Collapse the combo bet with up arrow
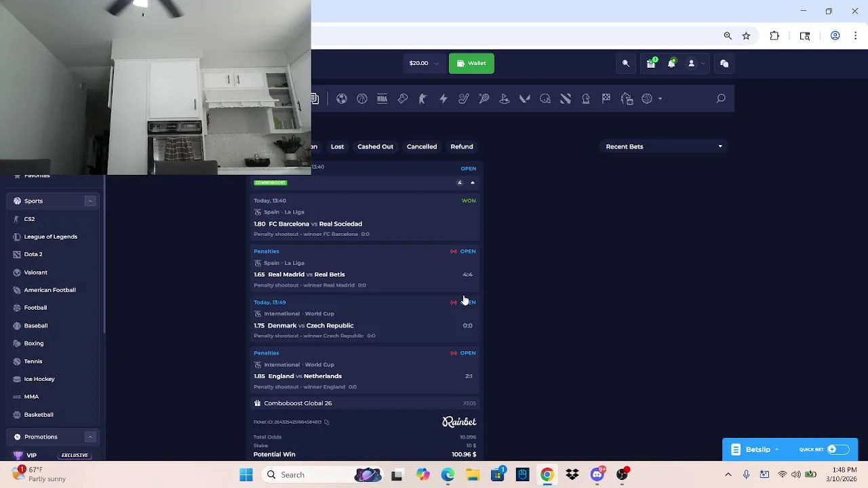Screen dimensions: 868x488 coord(473,183)
